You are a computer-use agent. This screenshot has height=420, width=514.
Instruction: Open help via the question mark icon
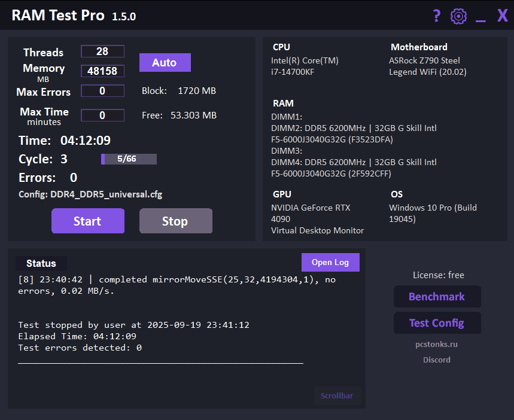(437, 16)
